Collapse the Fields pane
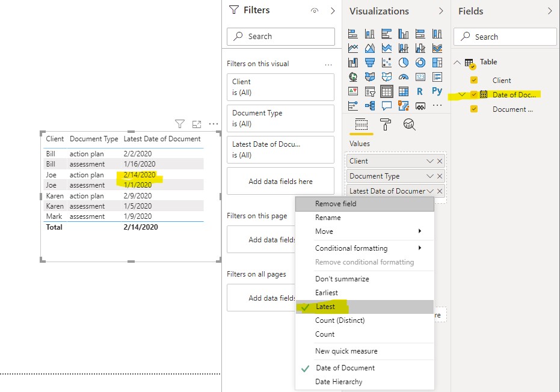The image size is (560, 392). tap(550, 11)
